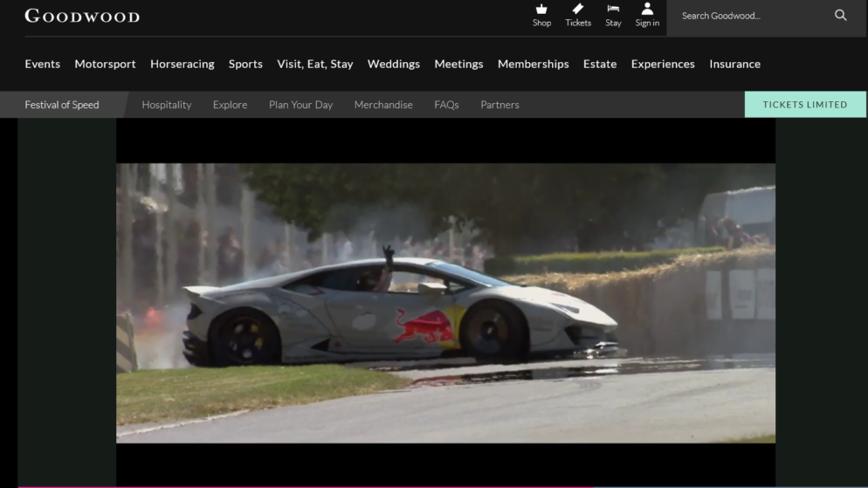Image resolution: width=868 pixels, height=488 pixels.
Task: Open the Experiences menu
Action: coord(663,64)
